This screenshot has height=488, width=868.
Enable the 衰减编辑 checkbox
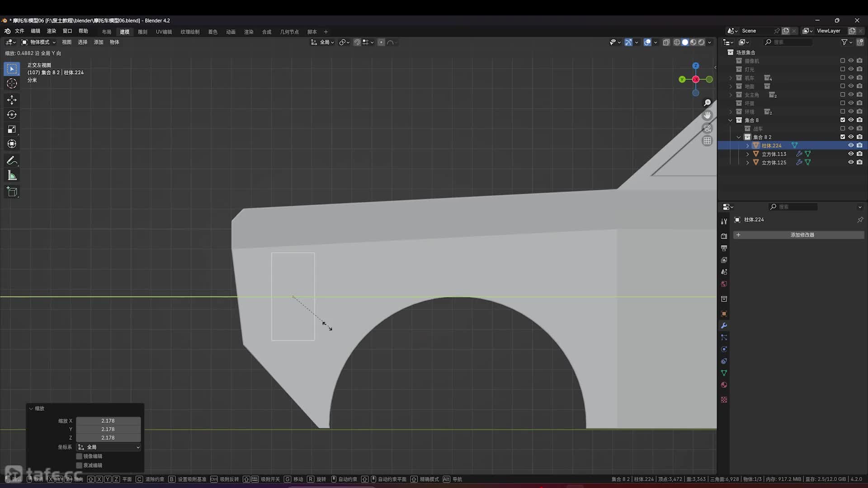click(x=79, y=465)
